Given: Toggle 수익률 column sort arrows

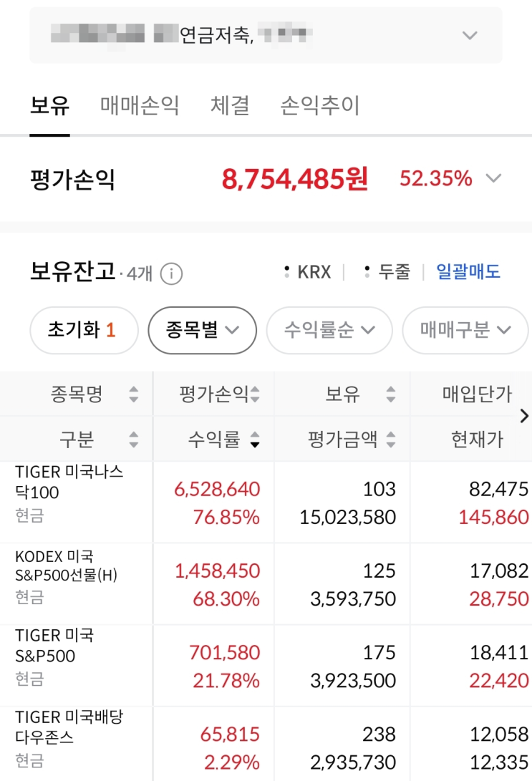Looking at the screenshot, I should click(255, 440).
